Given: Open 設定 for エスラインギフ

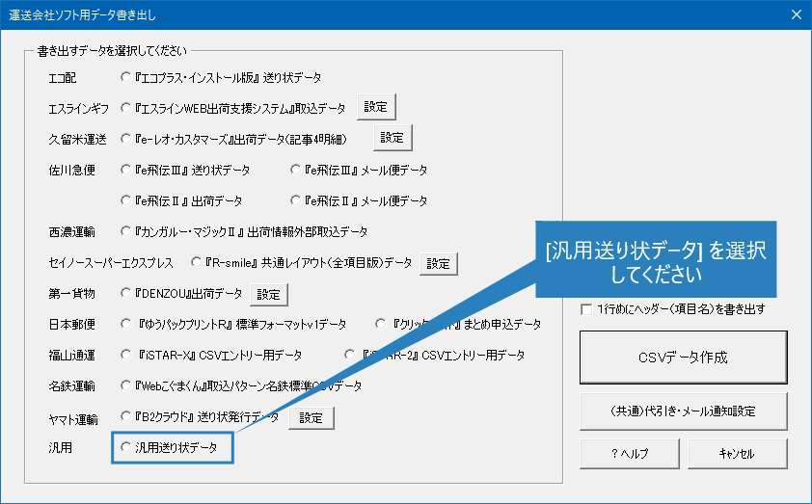Looking at the screenshot, I should pyautogui.click(x=376, y=107).
